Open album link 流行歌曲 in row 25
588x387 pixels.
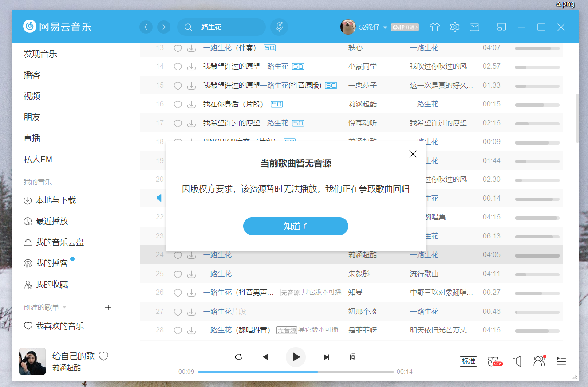tap(424, 274)
